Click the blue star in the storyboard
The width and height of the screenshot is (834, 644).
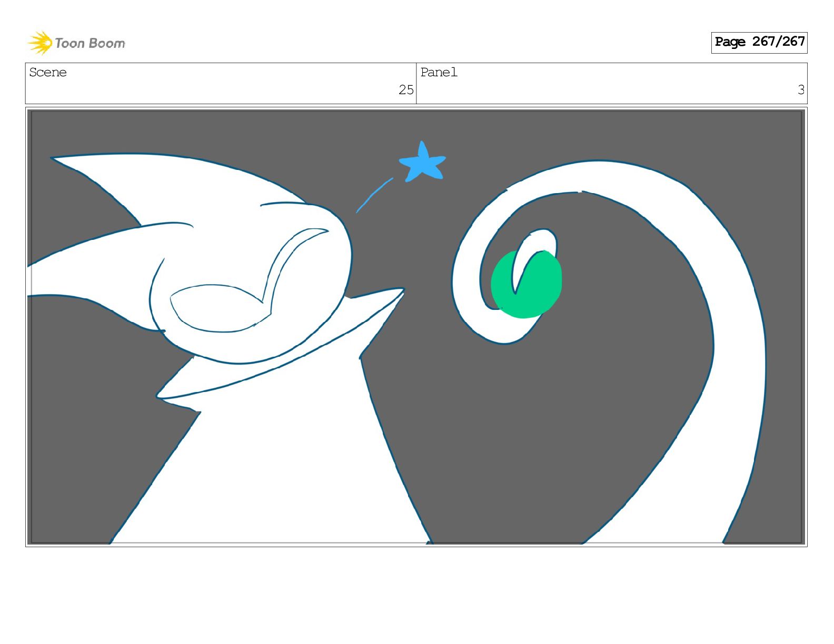click(x=422, y=162)
